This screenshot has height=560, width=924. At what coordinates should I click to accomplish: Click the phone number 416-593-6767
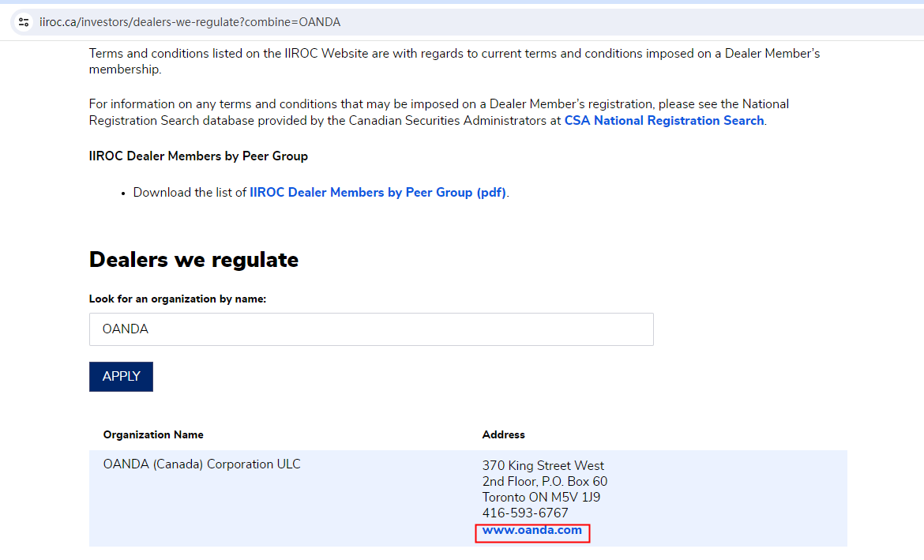tap(525, 513)
